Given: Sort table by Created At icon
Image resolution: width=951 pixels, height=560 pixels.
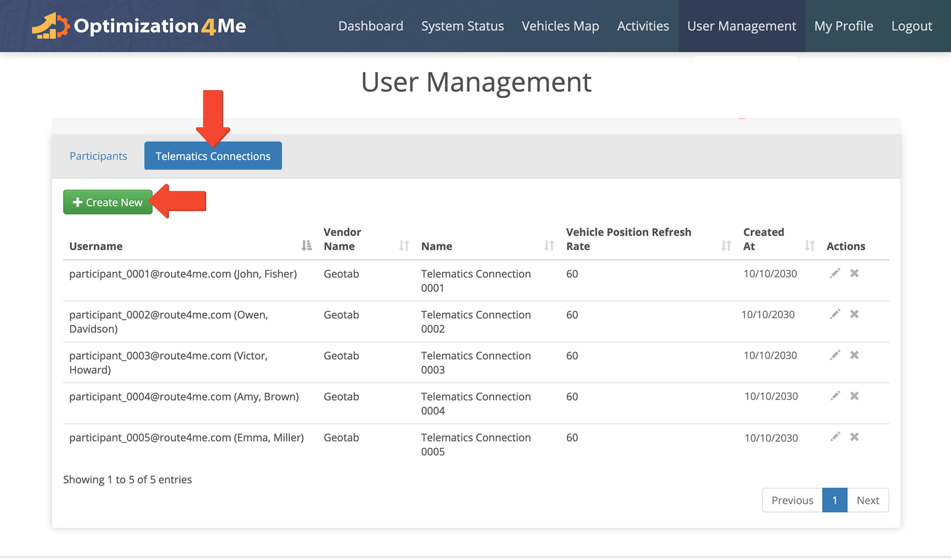Looking at the screenshot, I should click(809, 246).
